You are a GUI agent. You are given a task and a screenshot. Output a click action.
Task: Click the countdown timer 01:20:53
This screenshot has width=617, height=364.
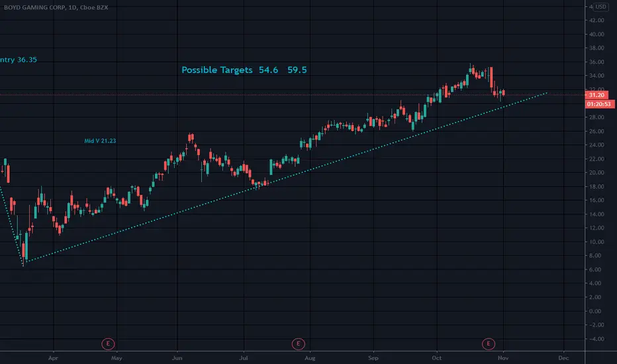pyautogui.click(x=599, y=104)
